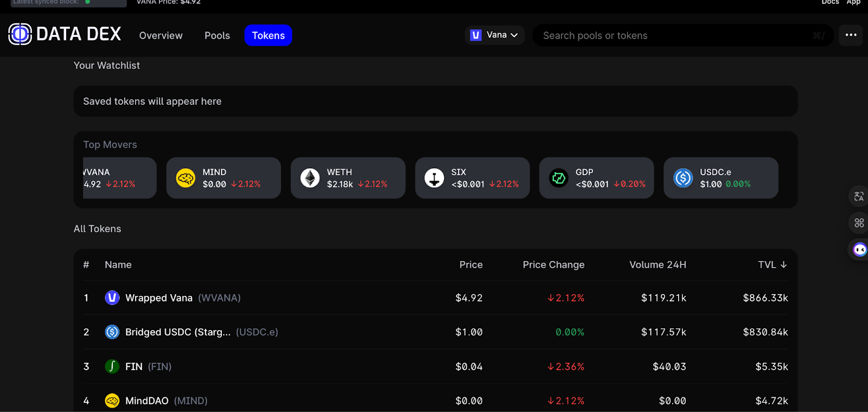Switch to the Pools tab
The image size is (868, 412).
click(217, 36)
